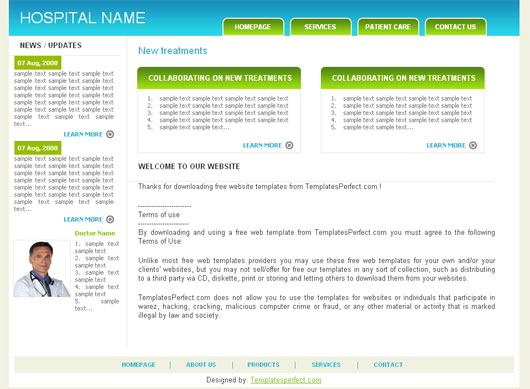Click circle icon in right treatments card
This screenshot has height=389, width=530.
point(473,145)
